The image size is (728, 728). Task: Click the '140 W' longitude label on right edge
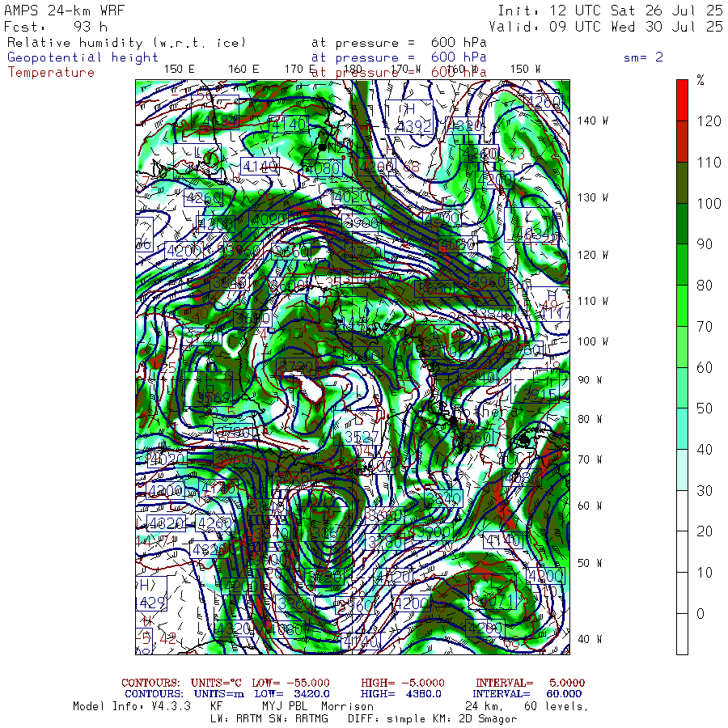point(592,121)
